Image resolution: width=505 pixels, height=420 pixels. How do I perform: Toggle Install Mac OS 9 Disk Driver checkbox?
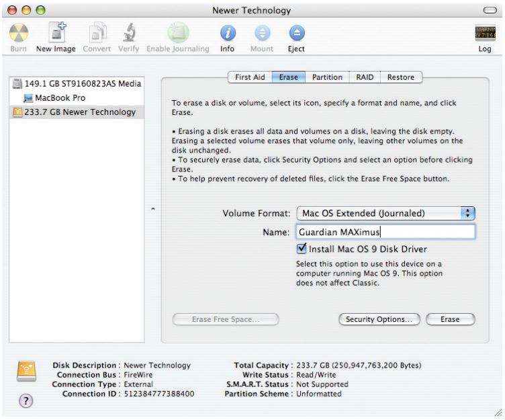(x=302, y=249)
